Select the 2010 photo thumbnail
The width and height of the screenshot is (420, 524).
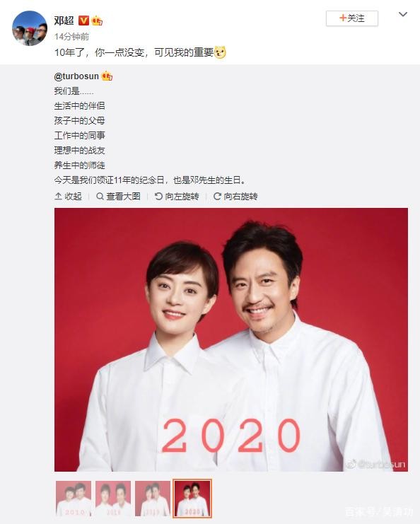click(x=74, y=499)
